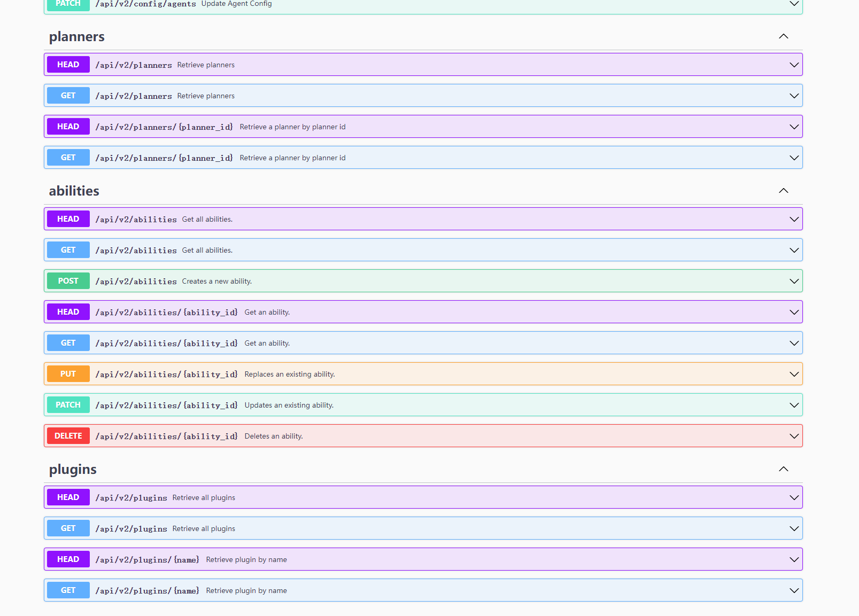Click HEAD badge for Get all abilities
859x616 pixels.
click(68, 219)
